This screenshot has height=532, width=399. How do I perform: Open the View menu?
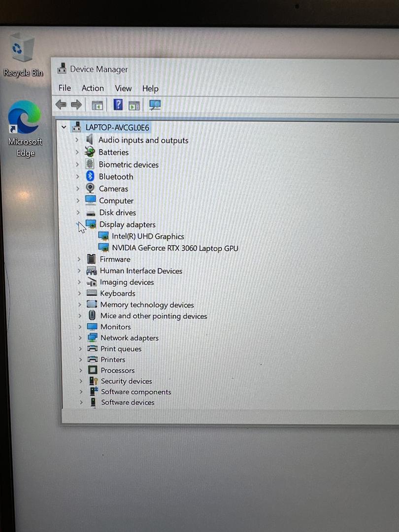(123, 89)
